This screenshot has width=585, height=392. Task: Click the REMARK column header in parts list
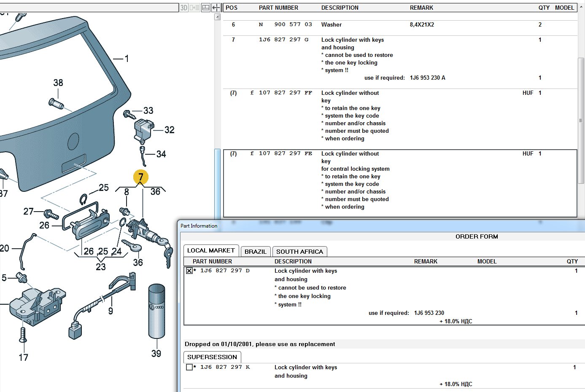pyautogui.click(x=421, y=8)
